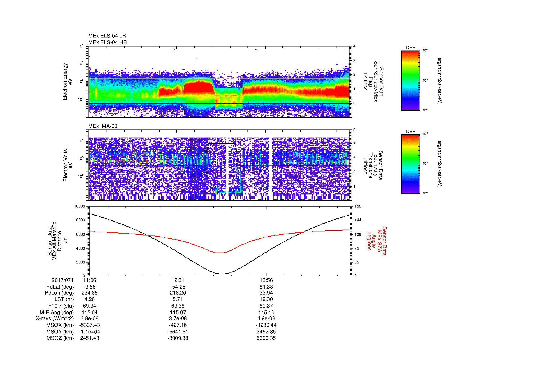Click the 11:06 time tick label
This screenshot has width=555, height=392.
[90, 280]
